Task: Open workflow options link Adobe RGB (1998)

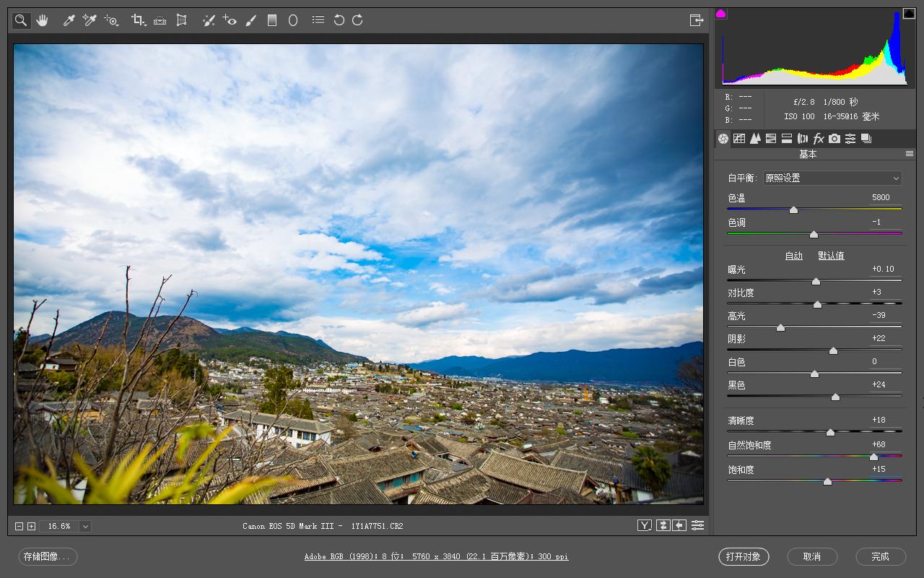Action: tap(436, 556)
